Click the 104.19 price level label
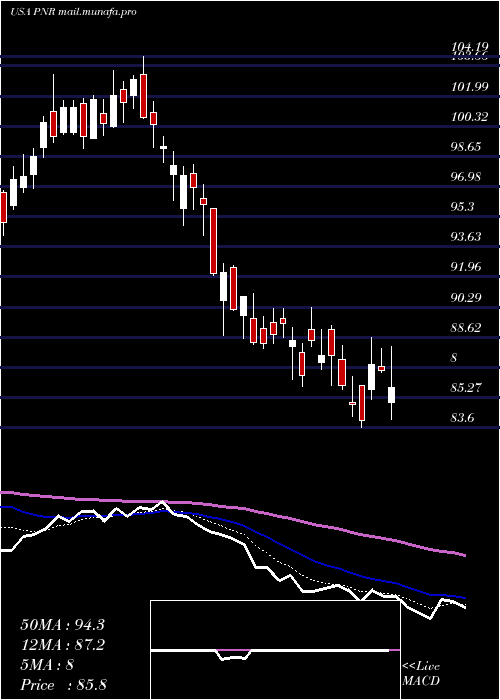500x700 pixels. [468, 47]
